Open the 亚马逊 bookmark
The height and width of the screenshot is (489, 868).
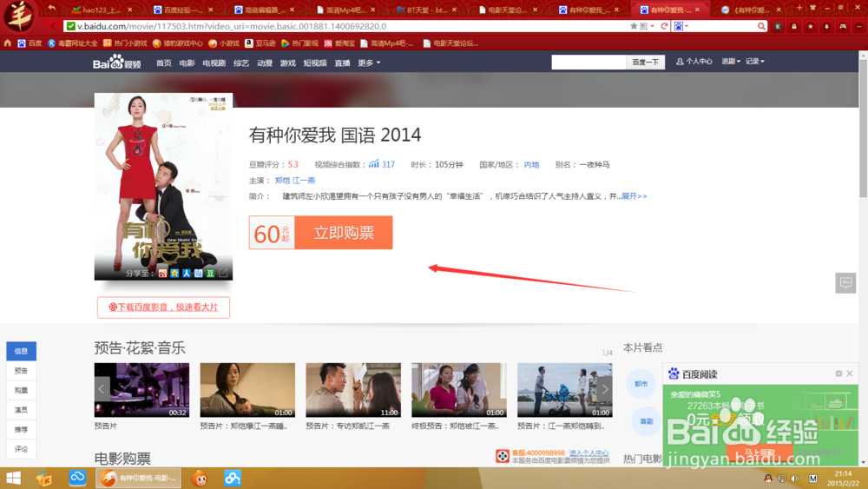coord(260,43)
